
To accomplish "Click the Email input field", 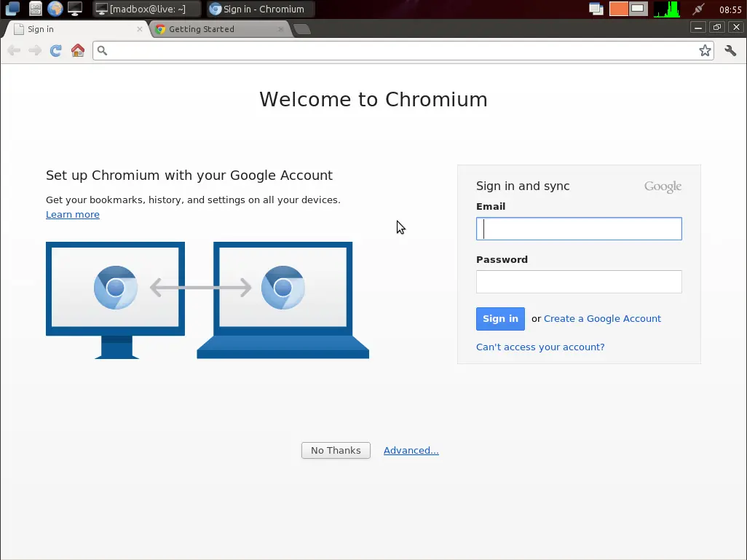I will coord(579,229).
